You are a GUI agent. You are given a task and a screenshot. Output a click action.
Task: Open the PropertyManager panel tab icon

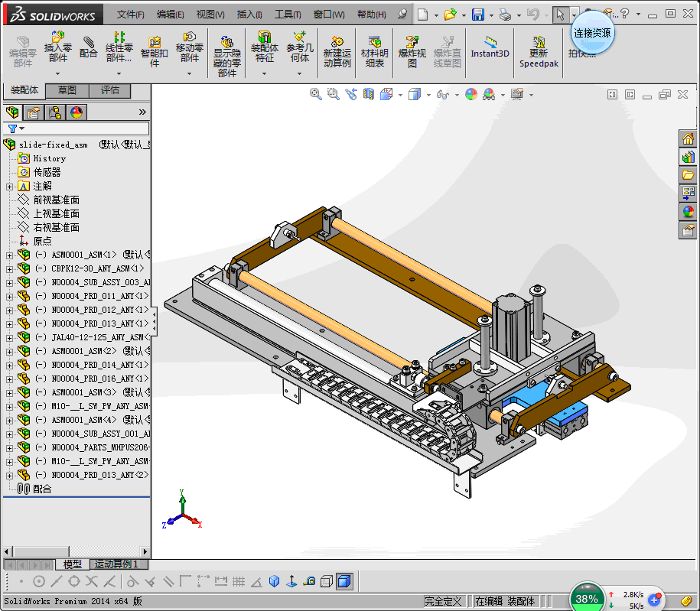(33, 112)
